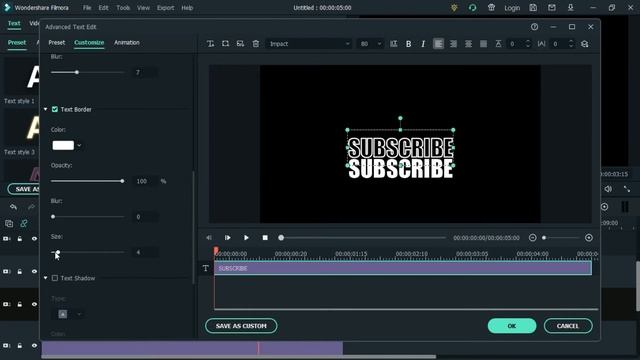
Task: Collapse the Text Shadow section
Action: coord(46,278)
